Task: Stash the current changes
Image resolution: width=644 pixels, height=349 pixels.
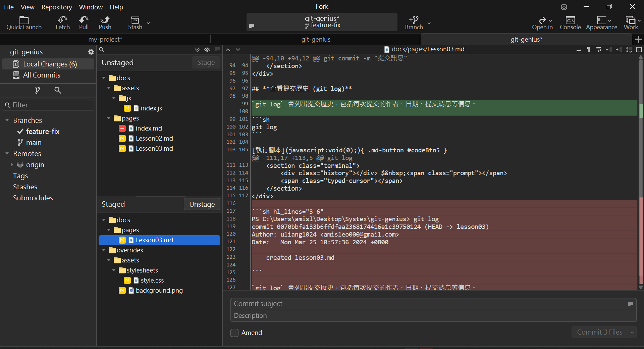Action: click(x=135, y=23)
